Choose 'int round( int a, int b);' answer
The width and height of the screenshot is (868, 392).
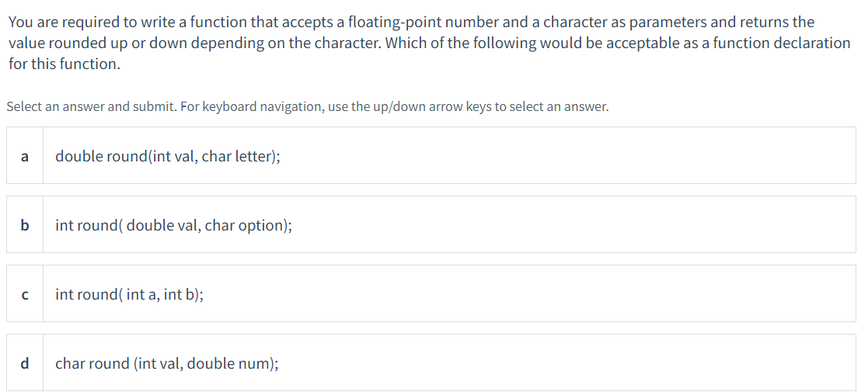point(130,295)
